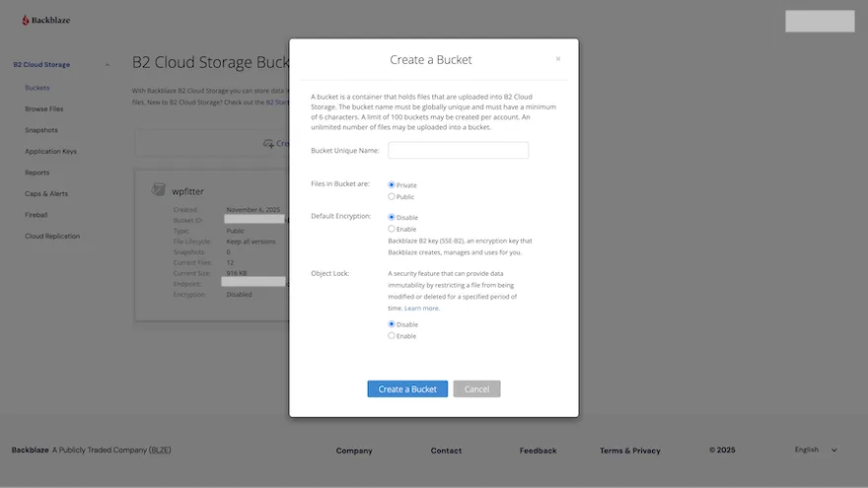Open the Contact footer link
Viewport: 868px width, 488px height.
(x=446, y=451)
